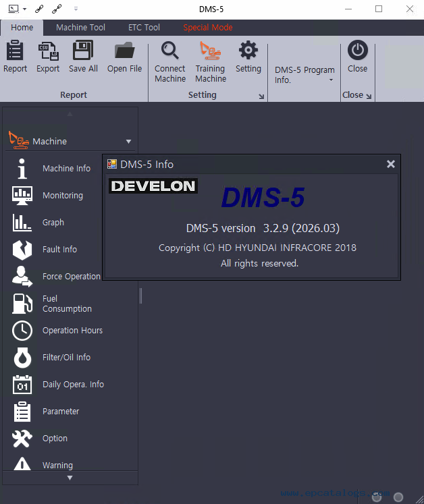Click the title bar application icon
This screenshot has height=504, width=424.
[x=14, y=9]
